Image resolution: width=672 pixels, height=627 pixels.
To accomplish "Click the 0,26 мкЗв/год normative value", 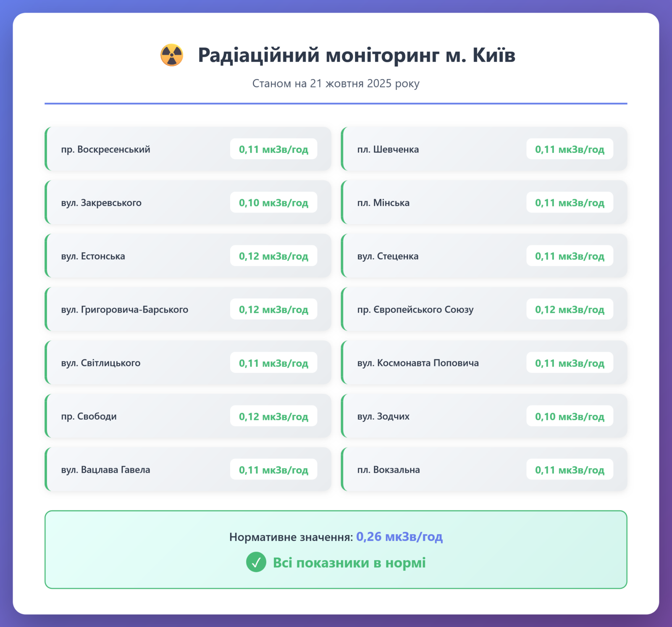I will coord(399,537).
